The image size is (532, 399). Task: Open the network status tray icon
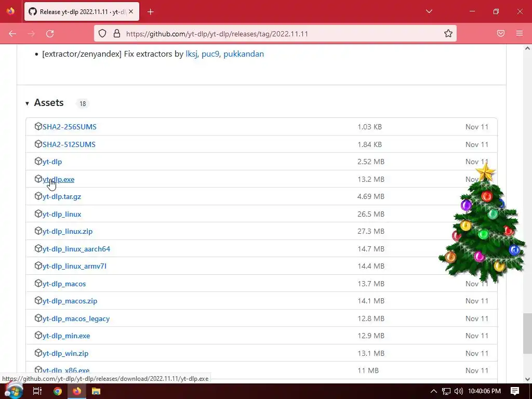tap(446, 391)
